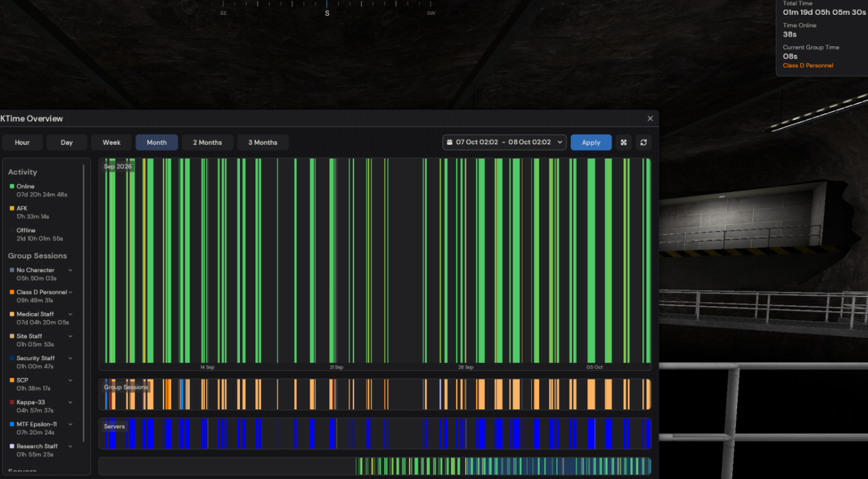868x479 pixels.
Task: Click the refresh icon next to Apply
Action: 644,142
